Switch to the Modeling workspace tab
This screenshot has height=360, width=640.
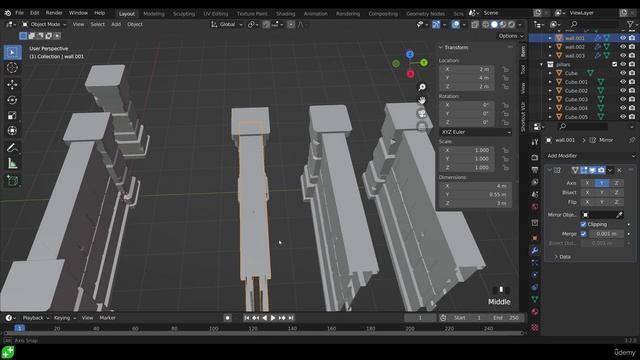point(154,13)
